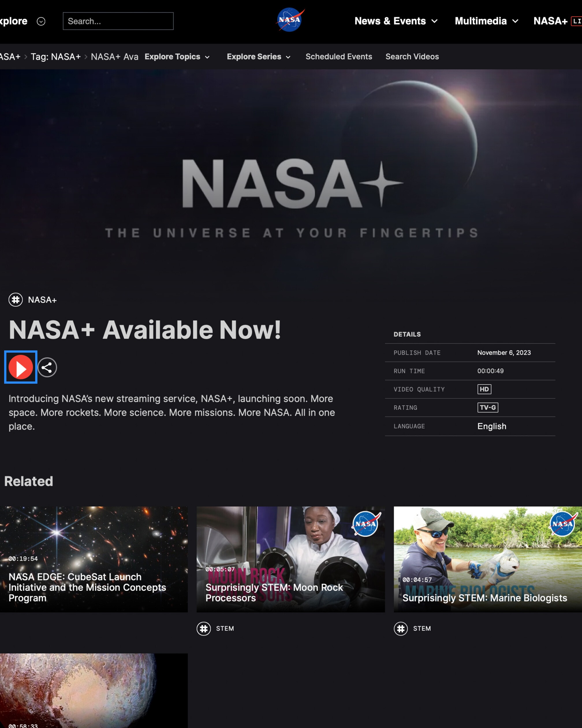
Task: Click the Tag: NASA+ breadcrumb link
Action: (x=56, y=57)
